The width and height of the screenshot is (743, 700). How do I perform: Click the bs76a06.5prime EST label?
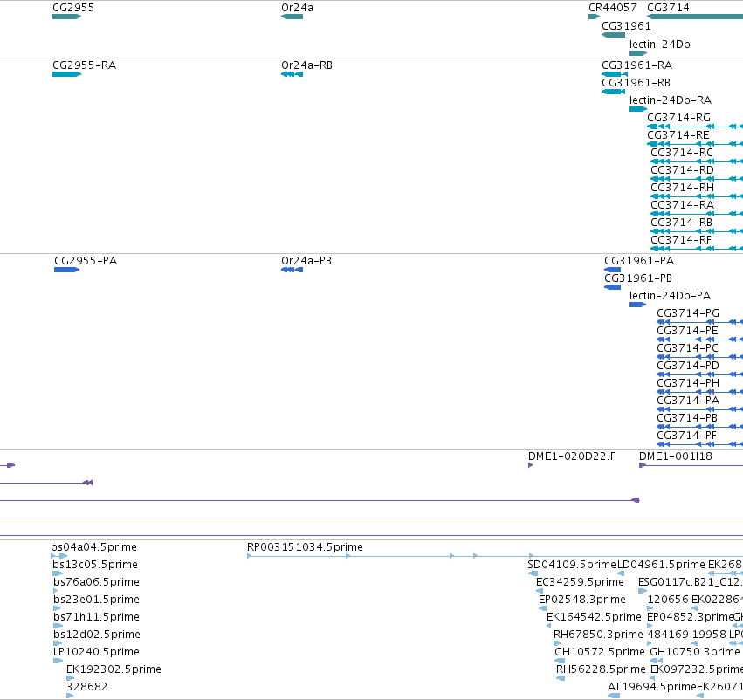pyautogui.click(x=96, y=582)
